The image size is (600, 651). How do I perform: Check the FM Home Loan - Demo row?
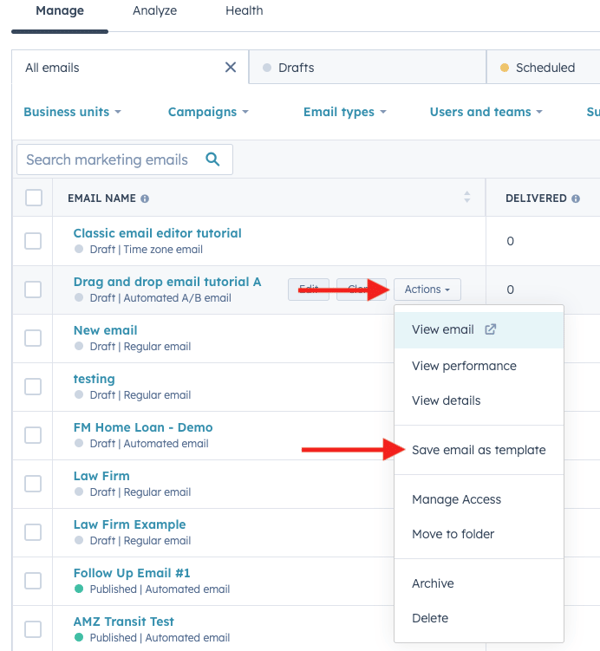33,435
